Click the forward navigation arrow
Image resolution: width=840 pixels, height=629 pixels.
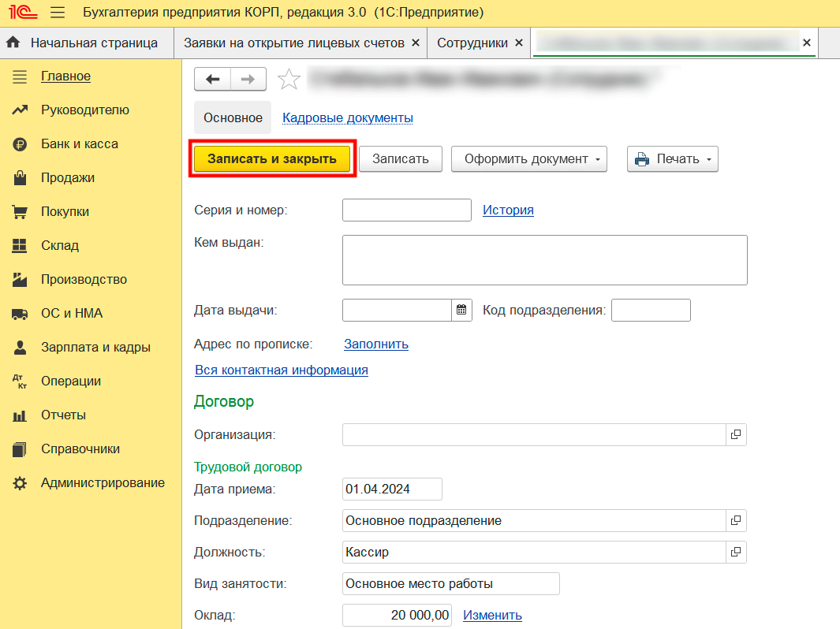(248, 79)
